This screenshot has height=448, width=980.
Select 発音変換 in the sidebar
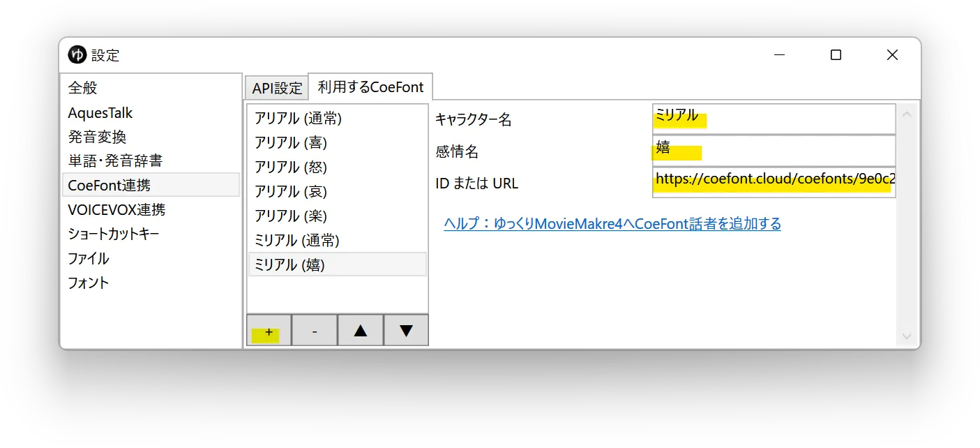(x=151, y=137)
